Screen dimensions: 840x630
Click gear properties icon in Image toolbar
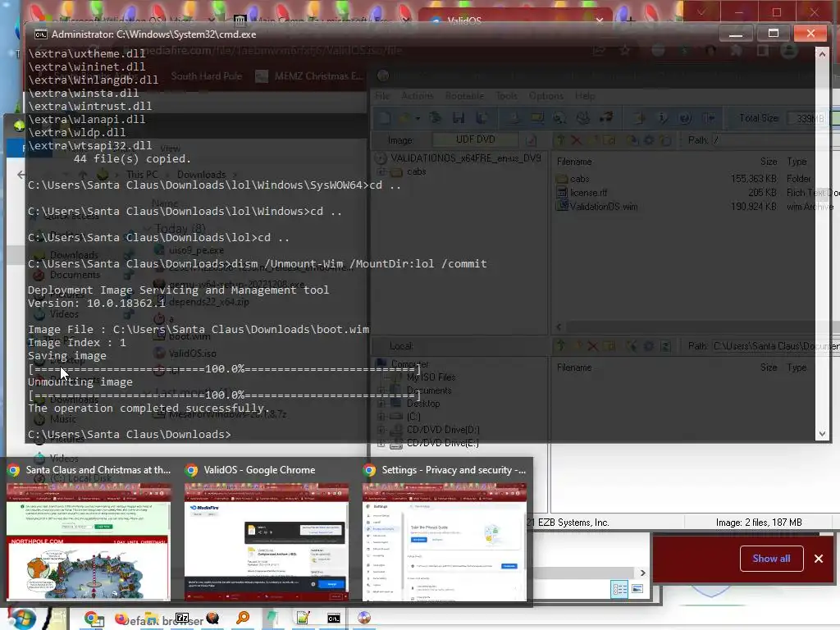(x=649, y=140)
